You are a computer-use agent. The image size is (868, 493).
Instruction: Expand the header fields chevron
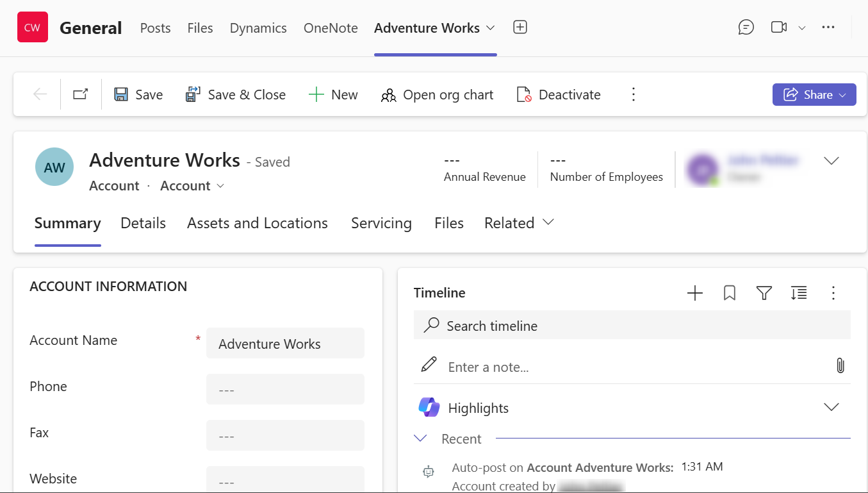831,160
